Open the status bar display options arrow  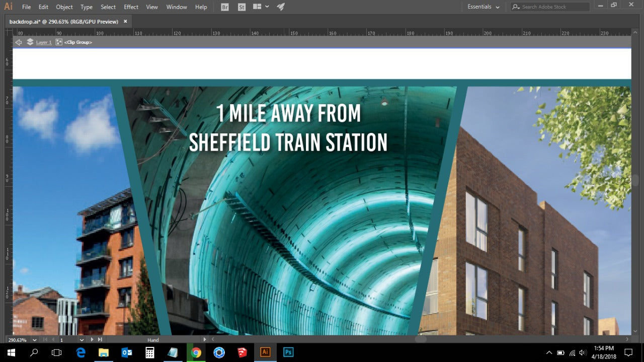tap(204, 339)
